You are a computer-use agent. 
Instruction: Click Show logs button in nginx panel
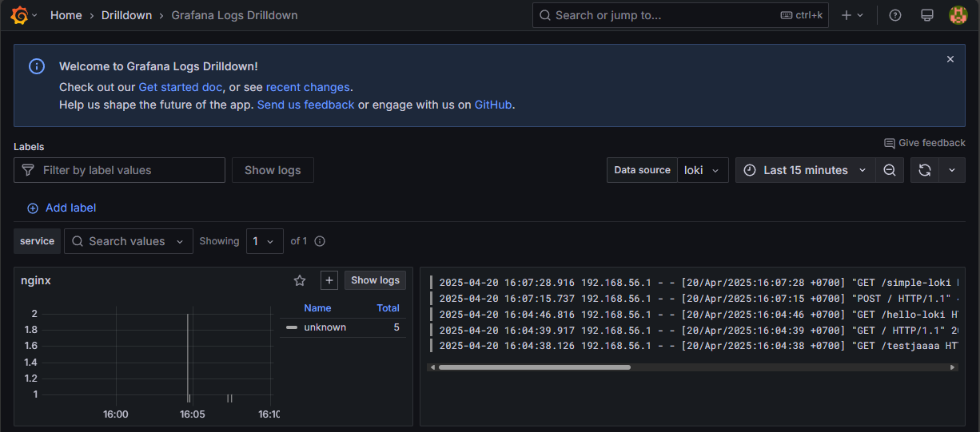coord(375,280)
